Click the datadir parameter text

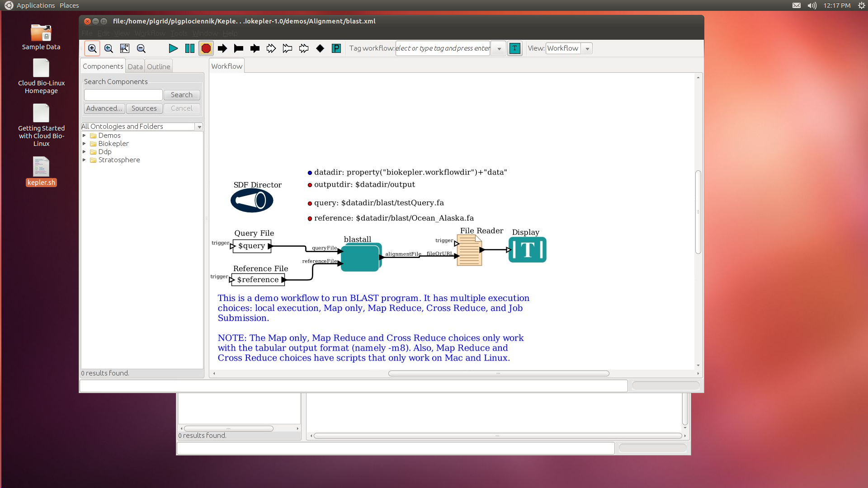410,172
